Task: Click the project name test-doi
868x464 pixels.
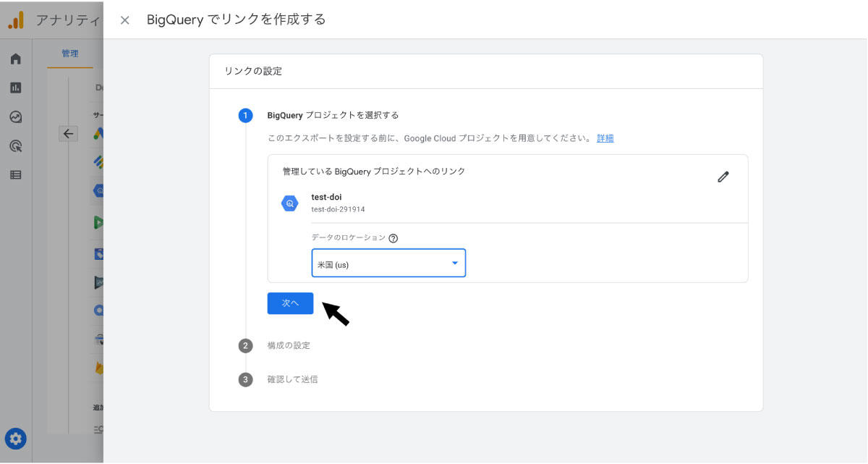Action: tap(326, 197)
